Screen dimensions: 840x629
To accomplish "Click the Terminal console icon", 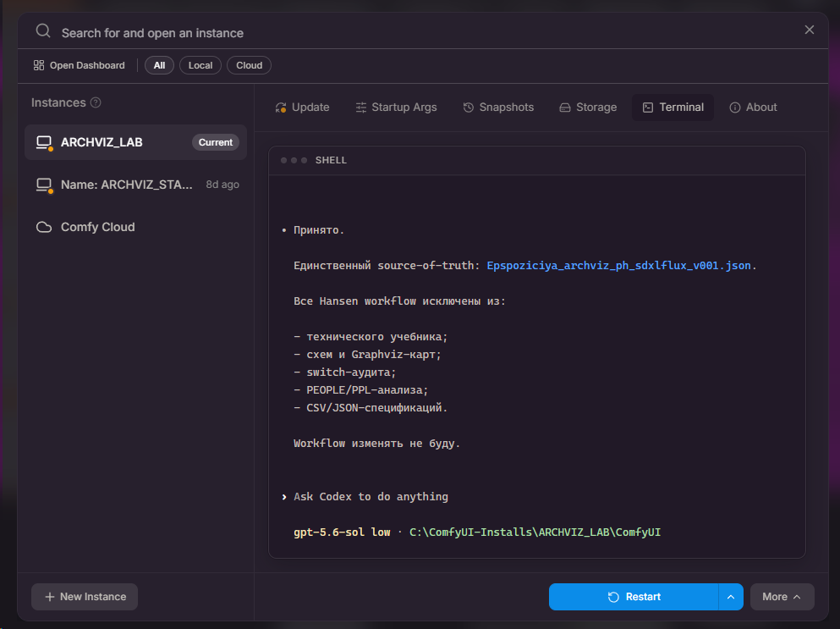I will tap(648, 108).
